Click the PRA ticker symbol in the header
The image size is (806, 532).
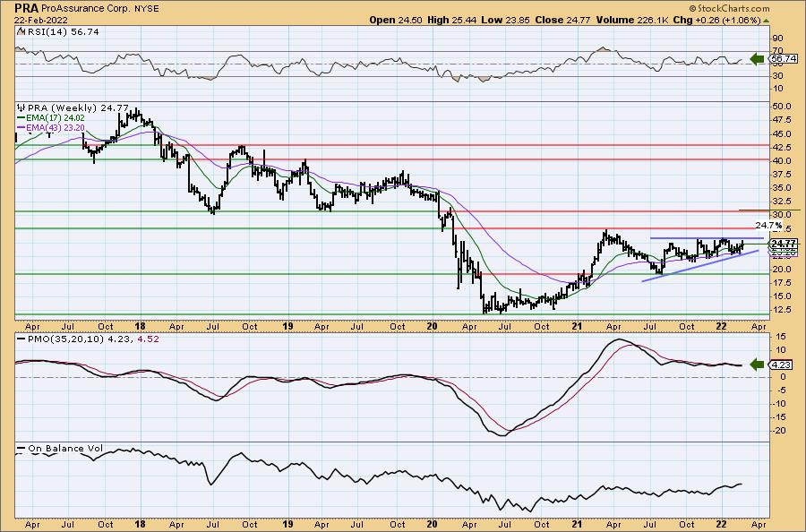26,8
